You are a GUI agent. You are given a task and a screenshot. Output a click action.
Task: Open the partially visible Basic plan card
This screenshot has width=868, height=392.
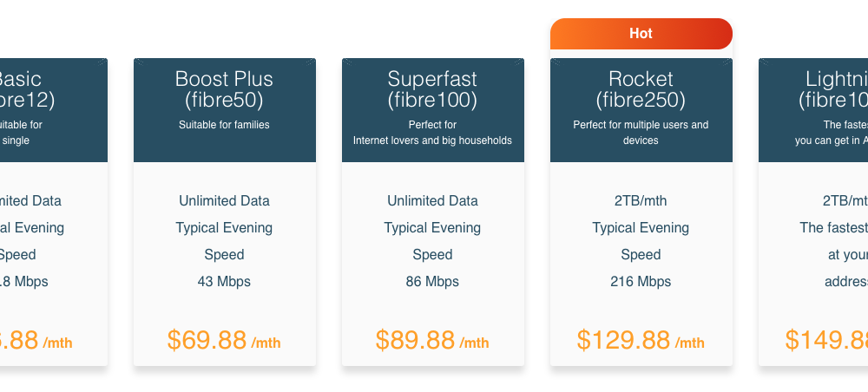pyautogui.click(x=54, y=212)
